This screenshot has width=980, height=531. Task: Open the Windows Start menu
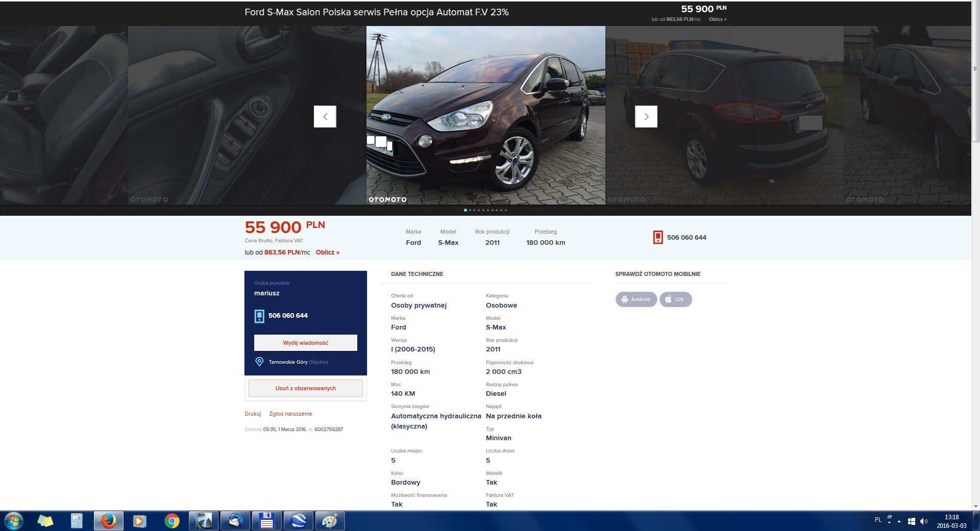tap(13, 521)
